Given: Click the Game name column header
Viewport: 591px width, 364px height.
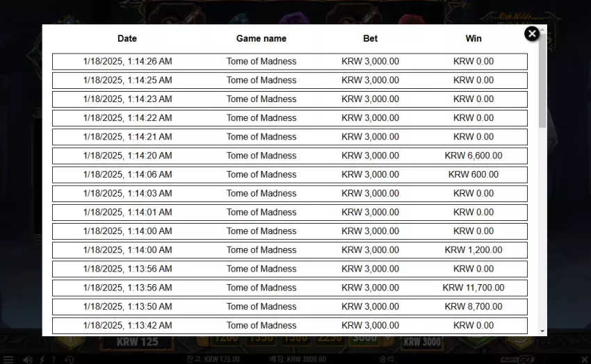Looking at the screenshot, I should point(261,38).
